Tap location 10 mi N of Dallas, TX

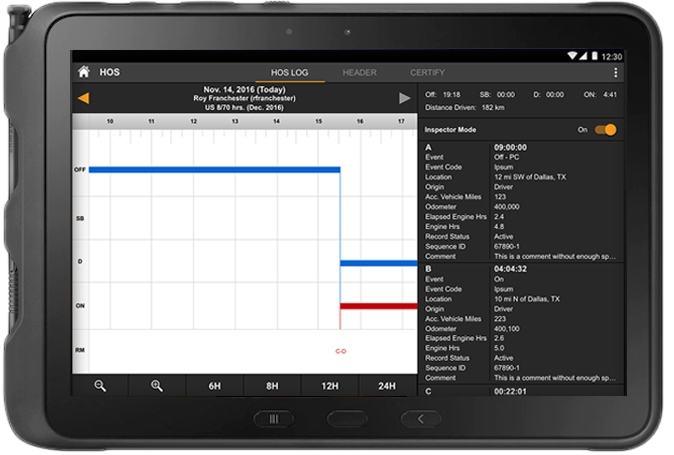coord(527,299)
